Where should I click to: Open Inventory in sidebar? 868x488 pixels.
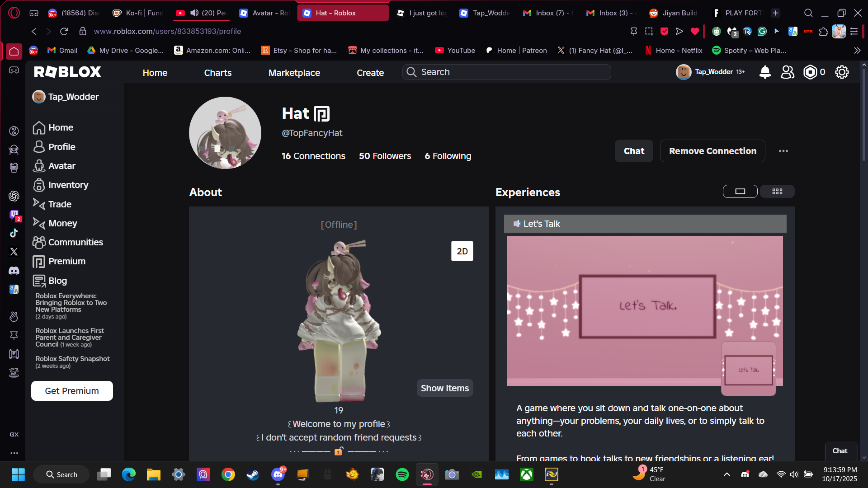coord(68,185)
